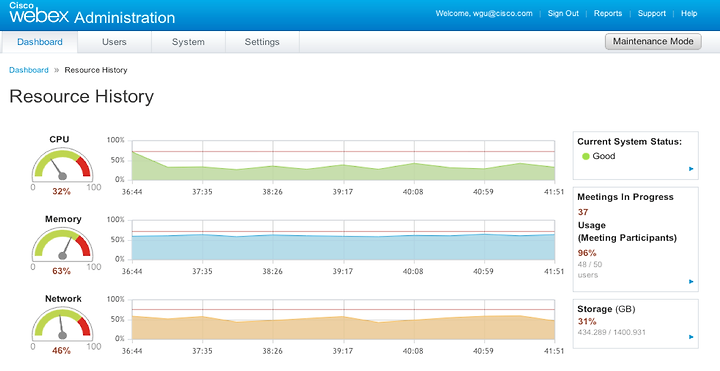
Task: Click the Network gauge dial
Action: (x=62, y=323)
